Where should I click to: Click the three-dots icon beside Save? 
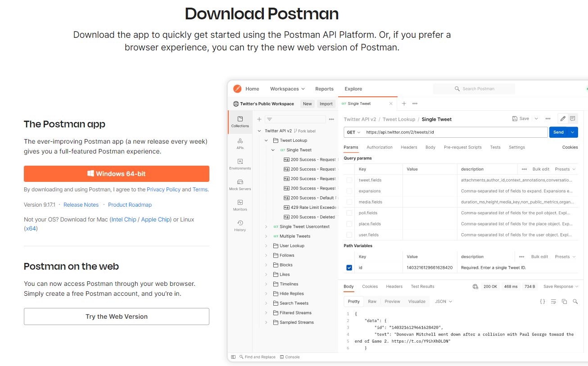[x=548, y=119]
